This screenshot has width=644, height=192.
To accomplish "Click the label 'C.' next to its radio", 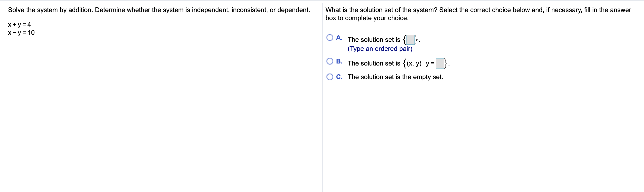I will pyautogui.click(x=339, y=77).
